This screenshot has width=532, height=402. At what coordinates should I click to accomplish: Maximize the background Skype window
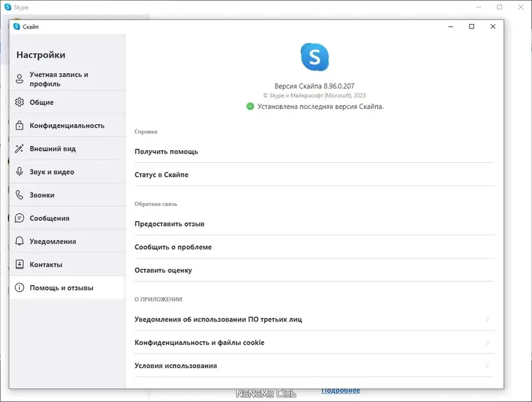pyautogui.click(x=499, y=7)
